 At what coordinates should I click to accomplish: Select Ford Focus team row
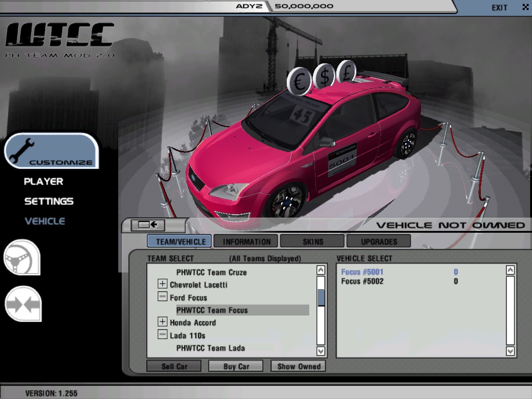[x=188, y=297]
